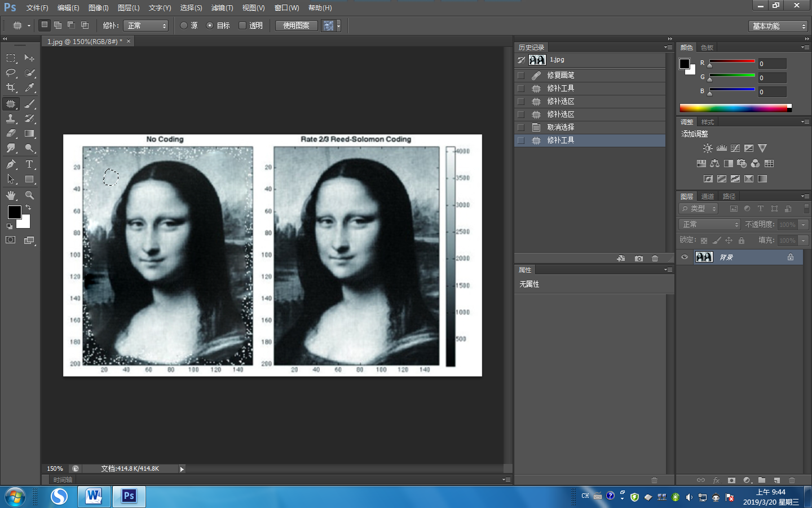This screenshot has width=812, height=508.
Task: Select the Hand tool
Action: (x=11, y=195)
